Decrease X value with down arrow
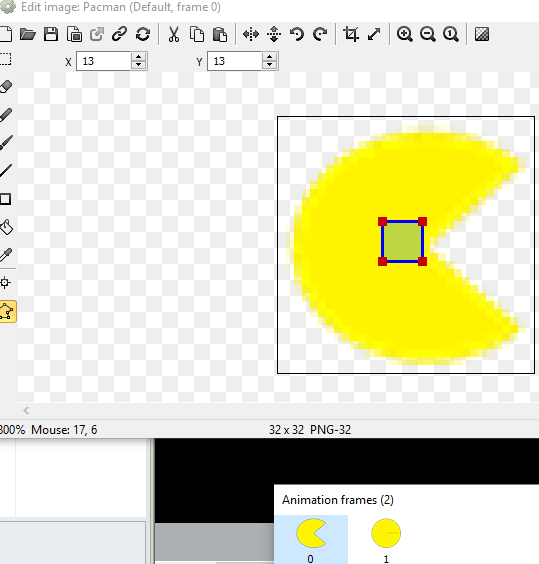 coord(139,65)
